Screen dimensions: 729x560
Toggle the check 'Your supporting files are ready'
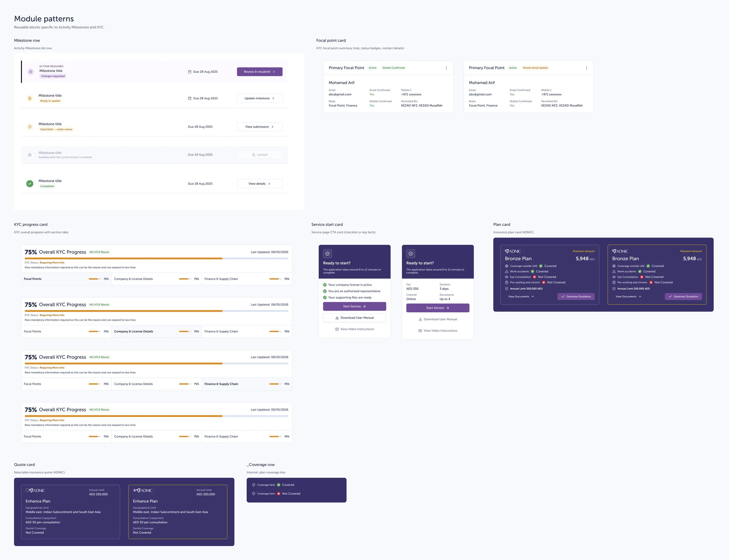[325, 297]
